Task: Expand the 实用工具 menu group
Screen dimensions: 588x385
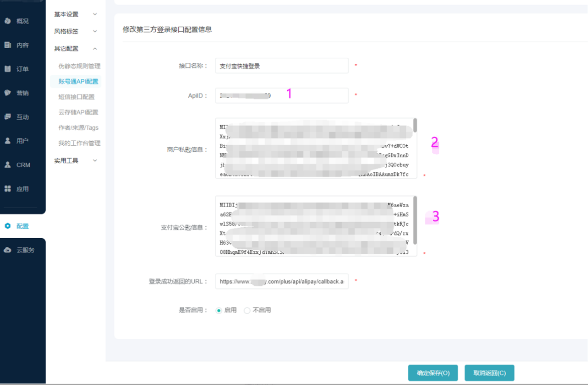Action: (75, 161)
